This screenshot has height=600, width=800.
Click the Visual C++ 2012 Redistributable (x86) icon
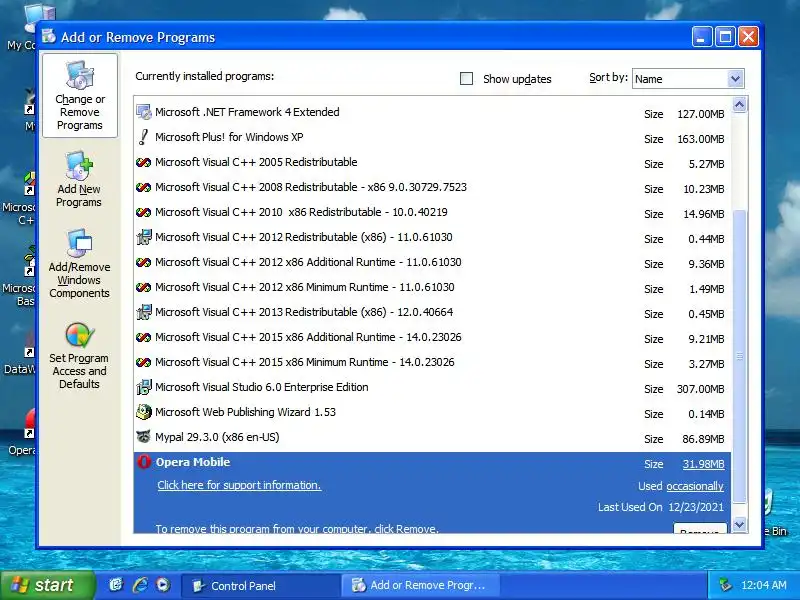point(144,237)
